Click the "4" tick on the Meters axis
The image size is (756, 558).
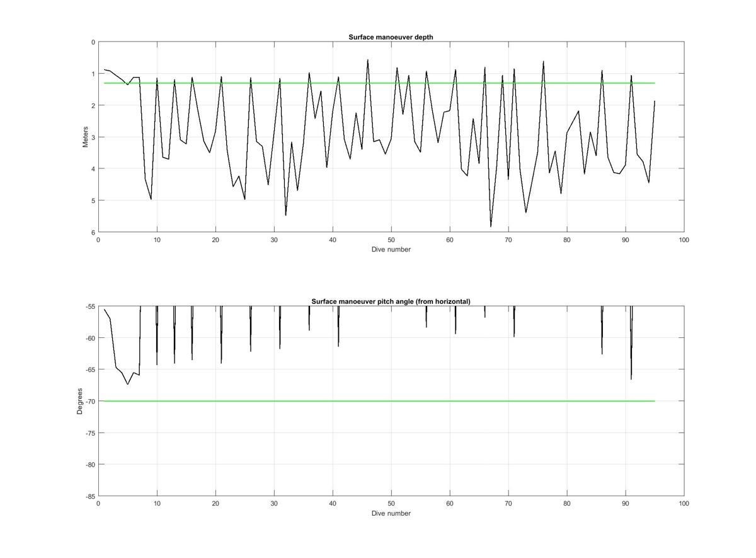93,168
